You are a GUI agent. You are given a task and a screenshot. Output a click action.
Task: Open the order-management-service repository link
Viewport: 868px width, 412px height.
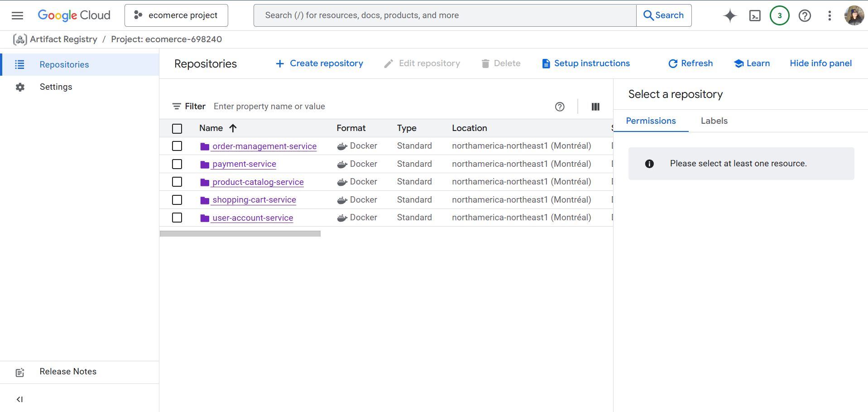(x=264, y=146)
